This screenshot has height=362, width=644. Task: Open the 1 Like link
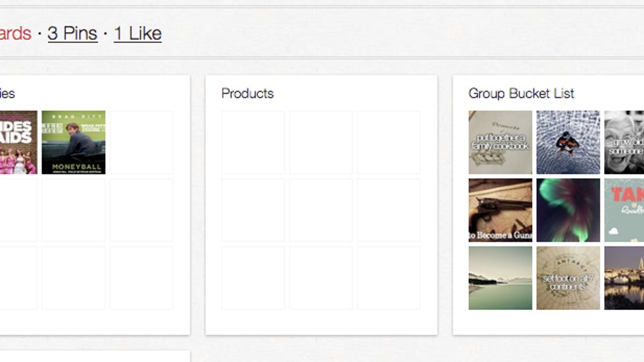(x=137, y=34)
